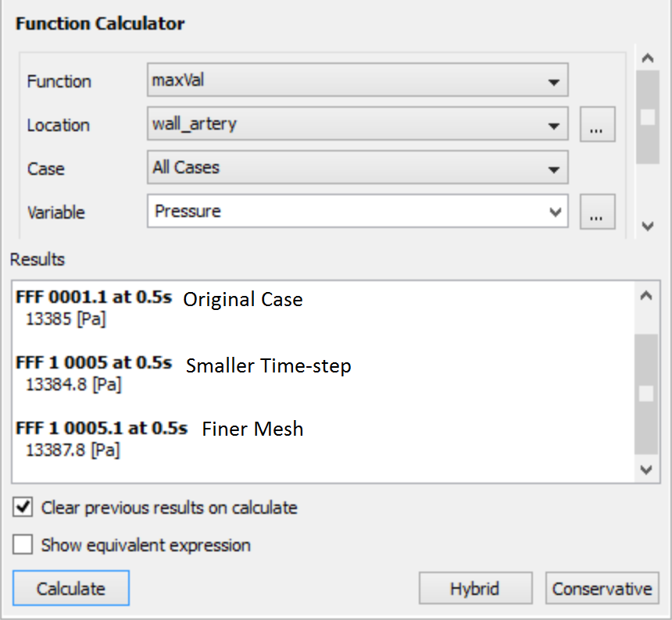Viewport: 672px width, 620px height.
Task: Uncheck Clear previous results on calculate
Action: pyautogui.click(x=23, y=508)
